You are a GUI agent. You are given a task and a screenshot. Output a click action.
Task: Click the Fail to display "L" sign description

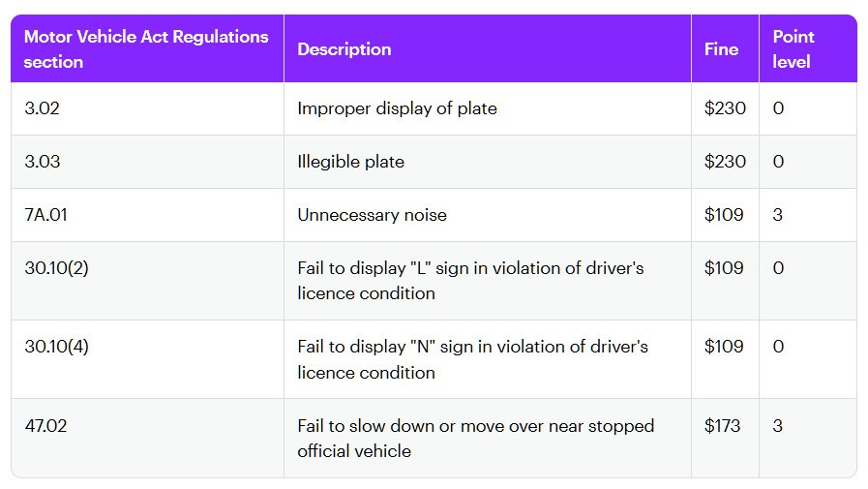click(x=470, y=281)
